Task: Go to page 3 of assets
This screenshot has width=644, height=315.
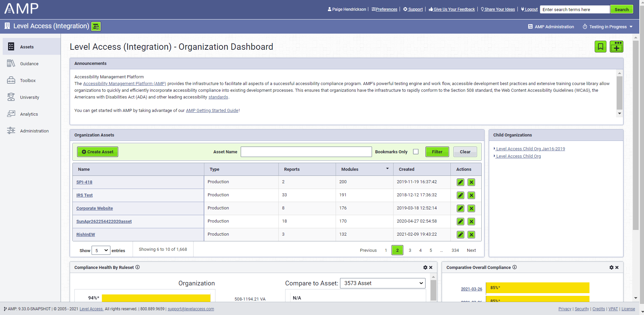Action: coord(410,250)
